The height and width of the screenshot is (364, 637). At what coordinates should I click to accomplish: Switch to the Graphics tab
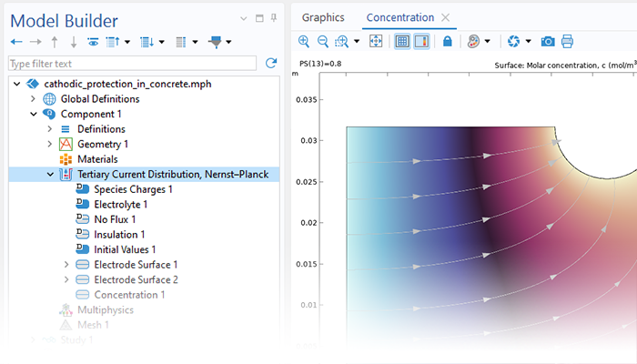point(323,17)
